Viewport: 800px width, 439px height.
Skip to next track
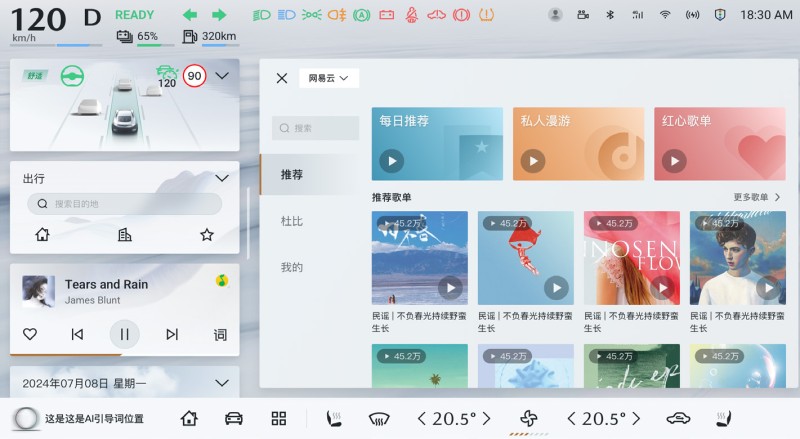click(x=172, y=334)
